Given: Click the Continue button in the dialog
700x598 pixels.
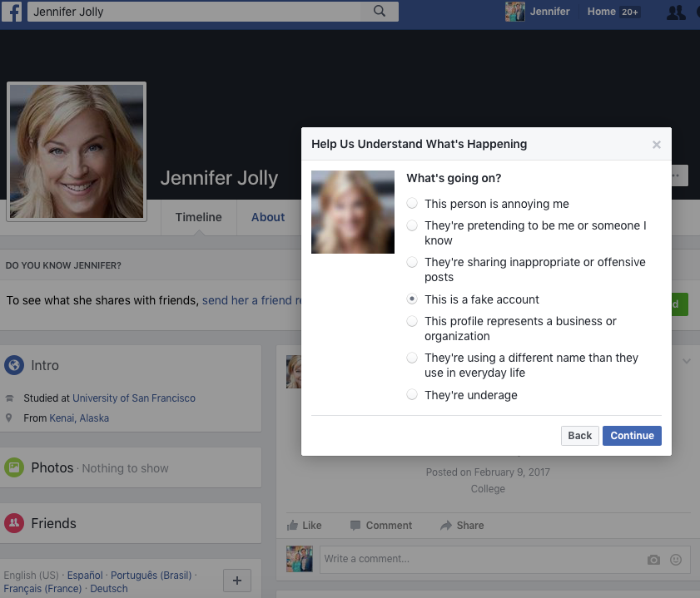Looking at the screenshot, I should [632, 435].
